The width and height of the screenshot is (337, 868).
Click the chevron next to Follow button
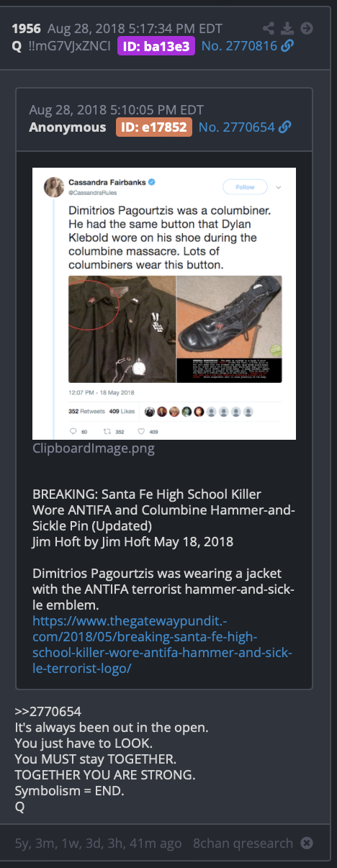(x=278, y=187)
